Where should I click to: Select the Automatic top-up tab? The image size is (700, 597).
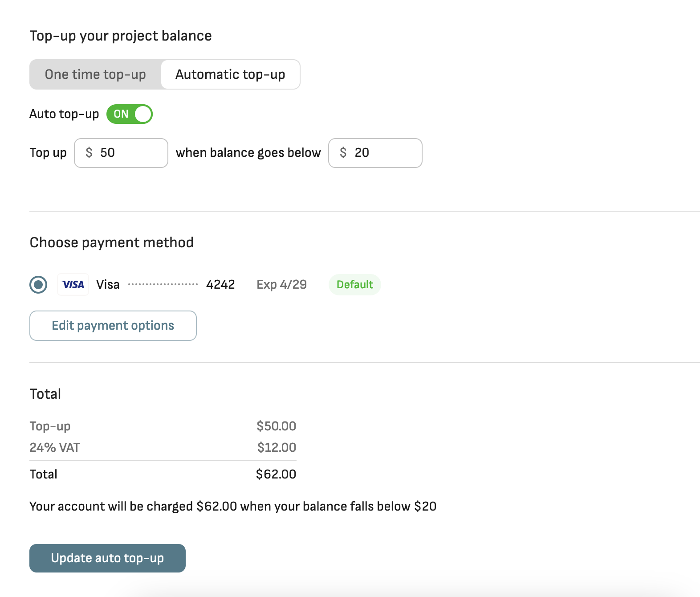tap(230, 74)
